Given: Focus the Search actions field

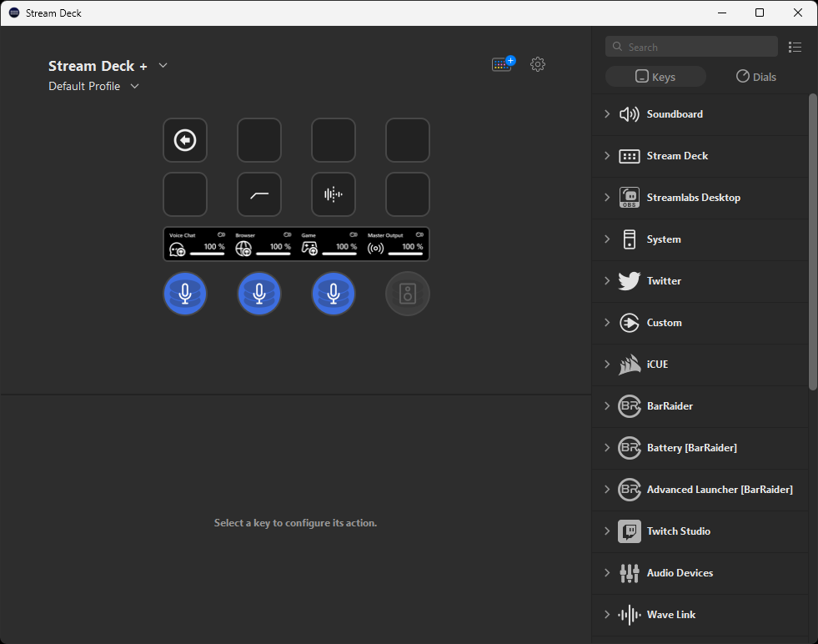Looking at the screenshot, I should click(x=691, y=47).
